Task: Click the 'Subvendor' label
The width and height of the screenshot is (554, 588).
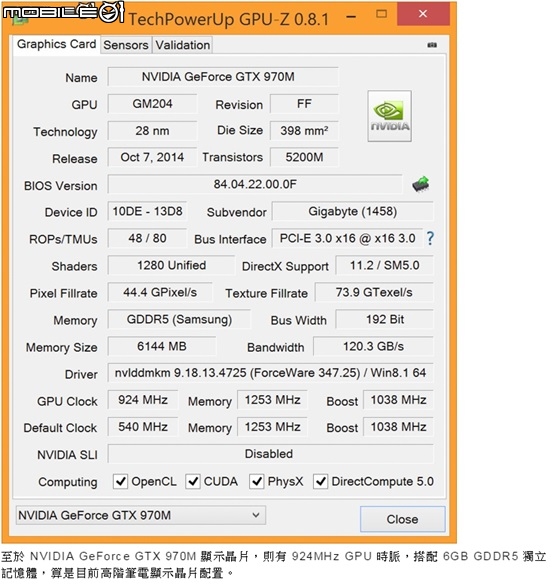Action: coord(237,213)
